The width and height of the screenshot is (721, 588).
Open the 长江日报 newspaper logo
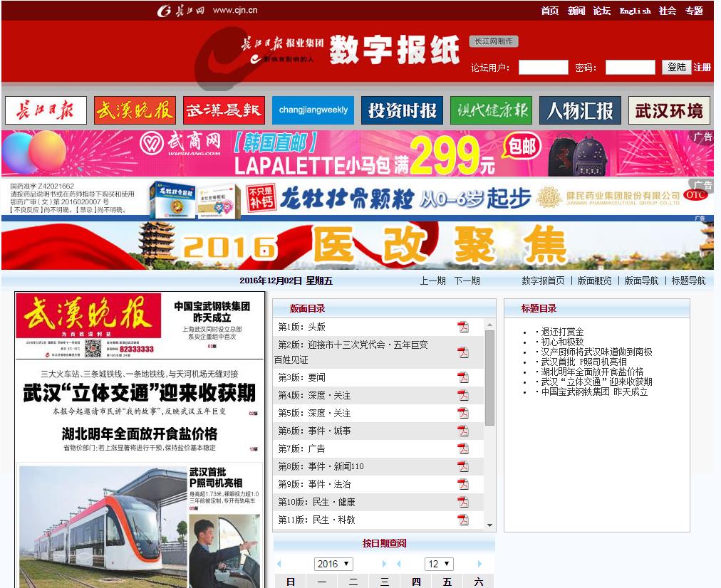click(x=46, y=110)
